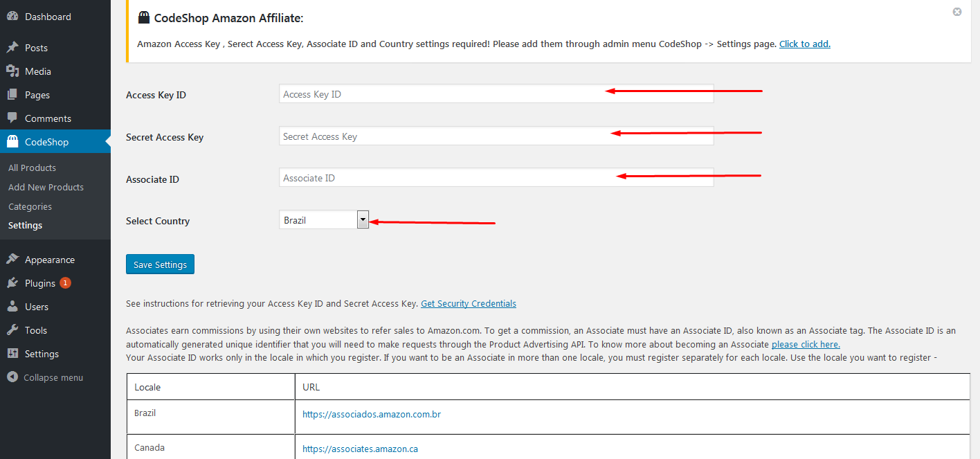The width and height of the screenshot is (980, 459).
Task: Click the Tools wrench icon
Action: [x=12, y=330]
